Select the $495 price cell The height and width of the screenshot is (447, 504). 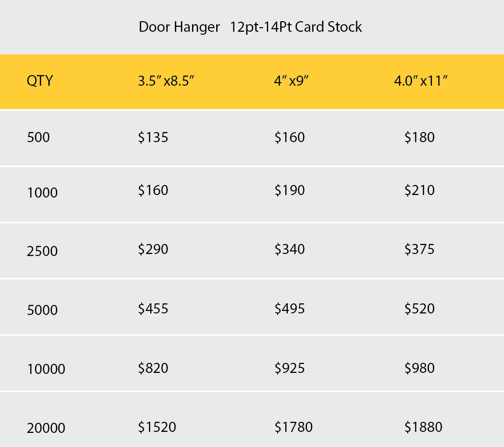290,308
